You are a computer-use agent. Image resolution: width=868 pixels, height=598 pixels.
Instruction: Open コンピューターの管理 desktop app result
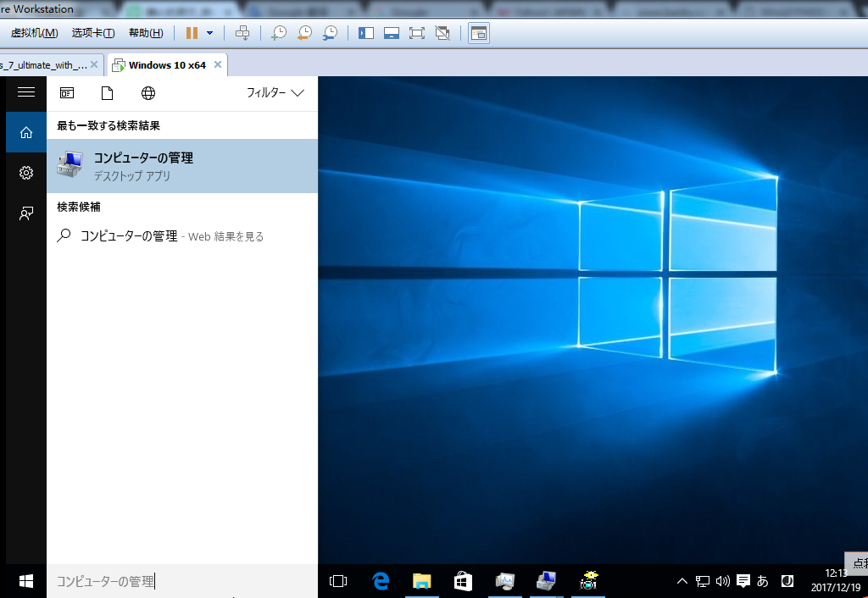(x=182, y=166)
